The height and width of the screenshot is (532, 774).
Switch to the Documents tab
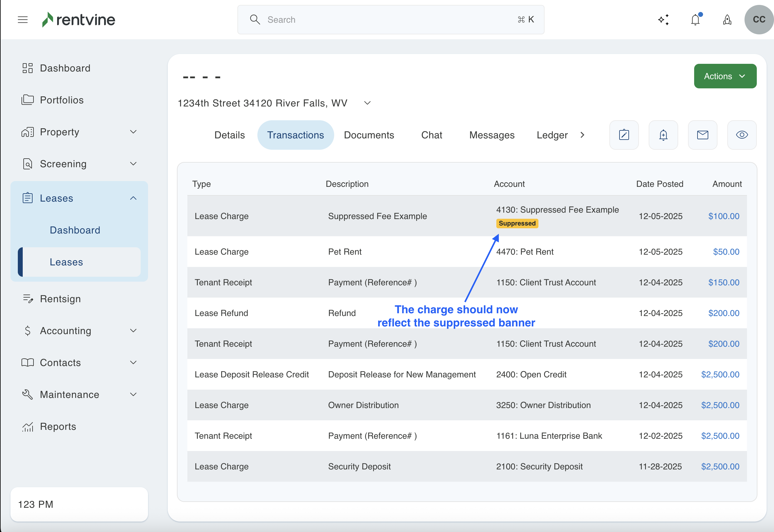coord(369,135)
